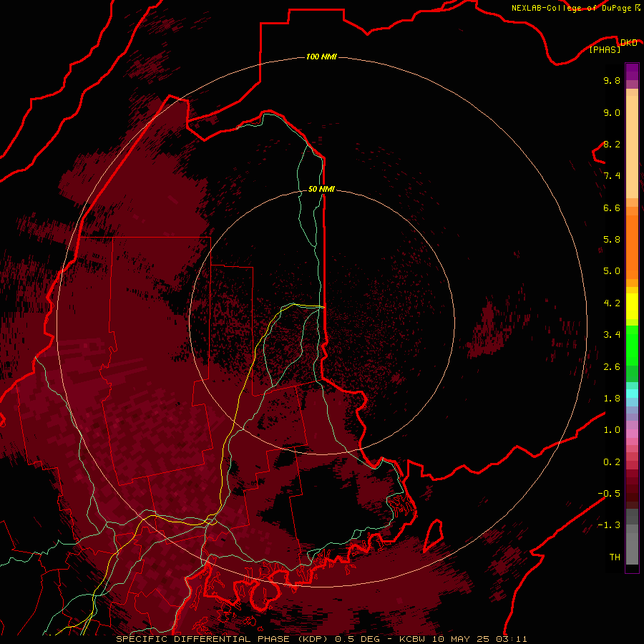
Task: Select the 5.8 scale value
Action: tap(612, 240)
